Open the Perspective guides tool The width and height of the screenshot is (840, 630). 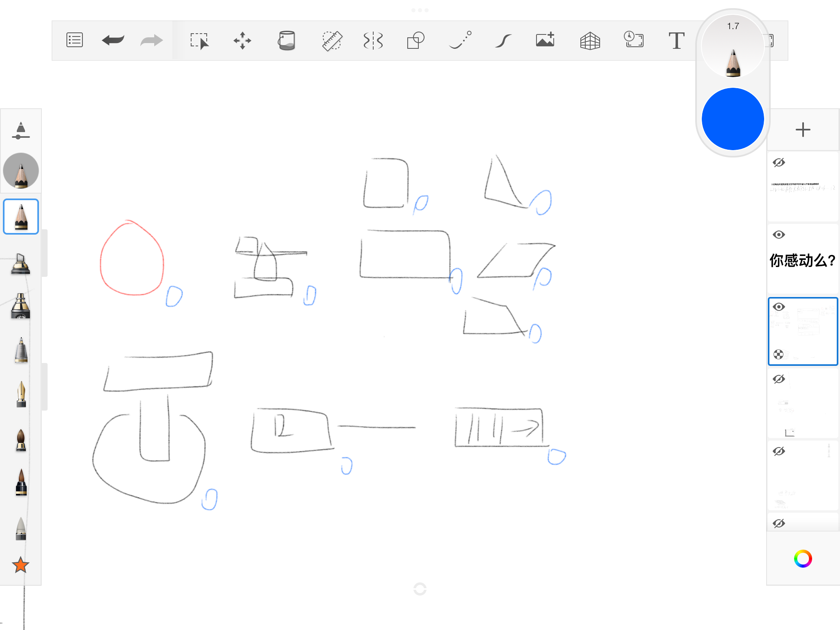(x=590, y=41)
